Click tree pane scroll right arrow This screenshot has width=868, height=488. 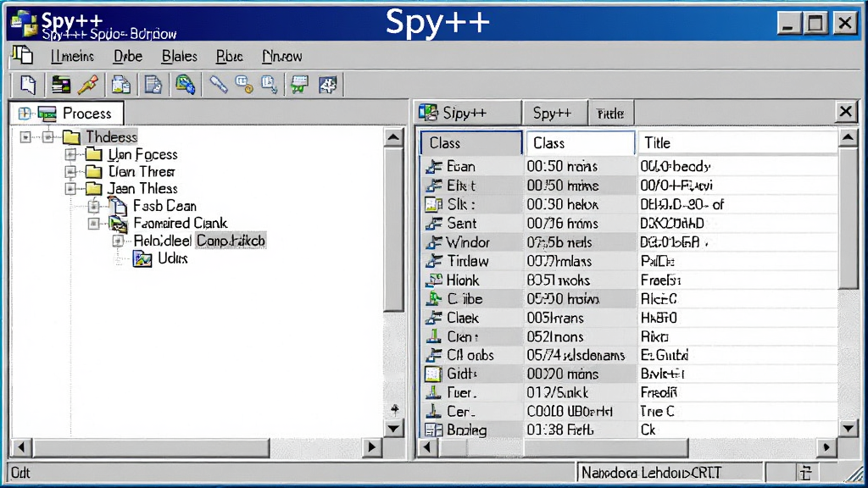click(x=371, y=447)
